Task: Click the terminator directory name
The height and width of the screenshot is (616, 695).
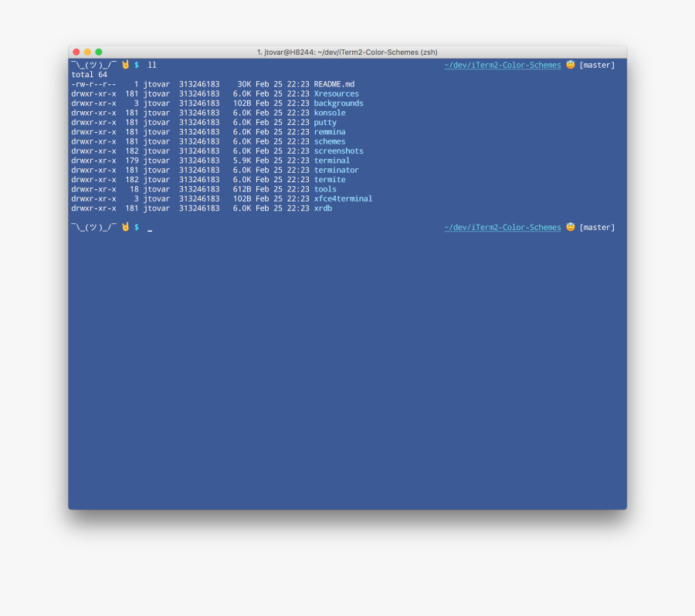Action: click(x=336, y=170)
